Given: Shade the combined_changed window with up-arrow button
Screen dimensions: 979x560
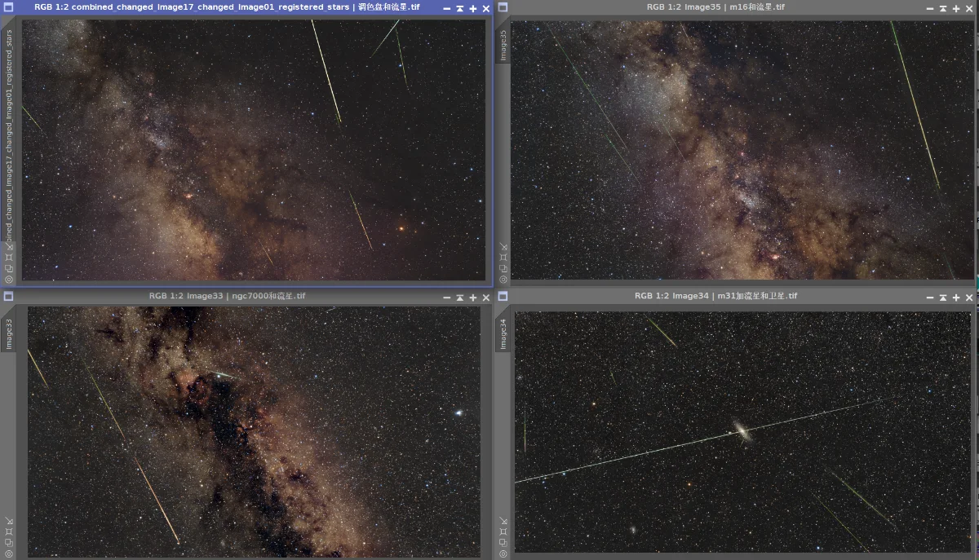Looking at the screenshot, I should 460,8.
